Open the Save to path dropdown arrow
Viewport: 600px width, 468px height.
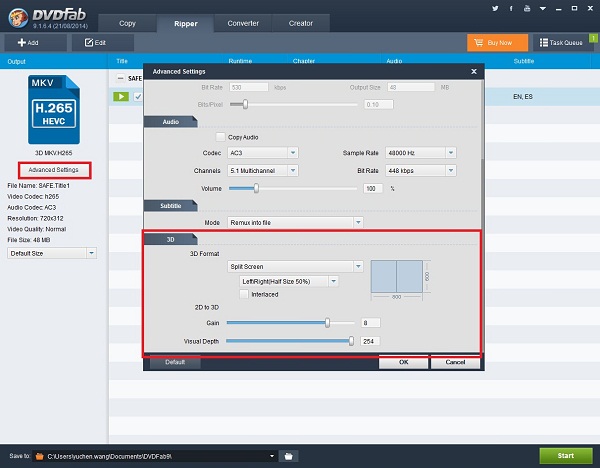272,456
